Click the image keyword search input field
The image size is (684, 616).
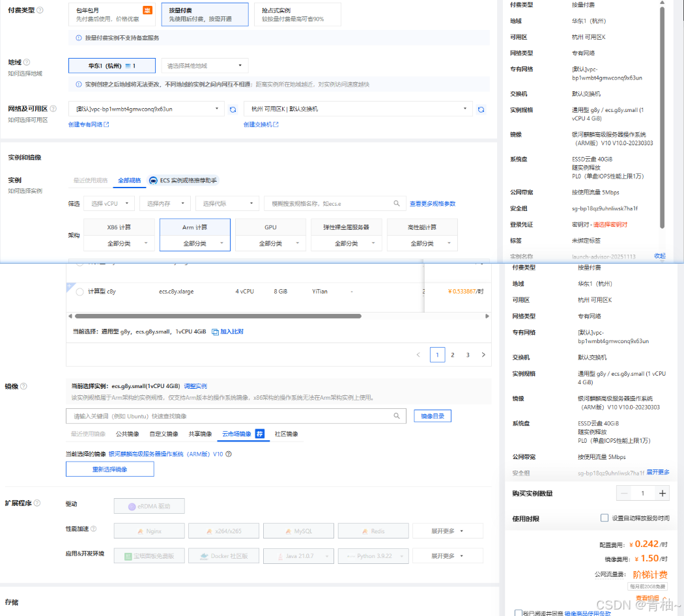(x=231, y=416)
